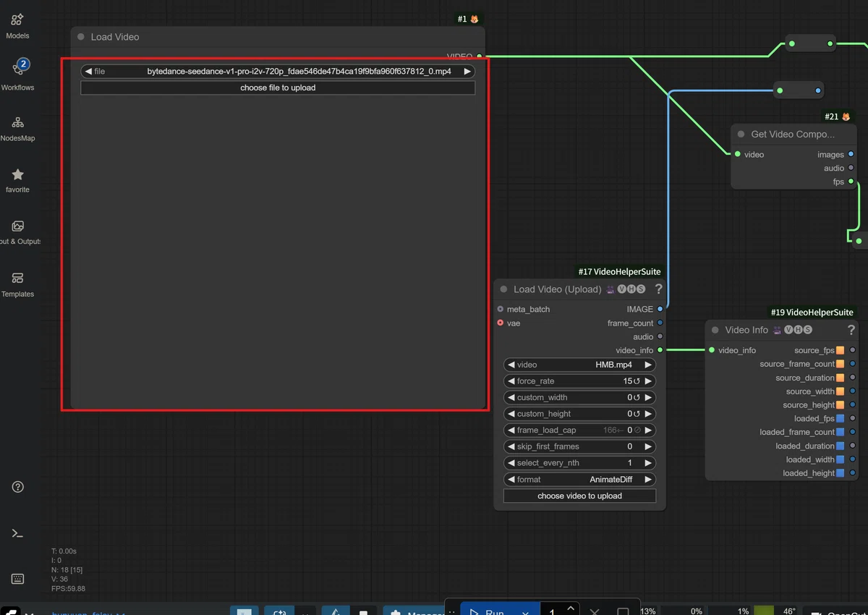This screenshot has height=615, width=868.
Task: Click the VHS badge on Video Info title
Action: click(x=799, y=330)
